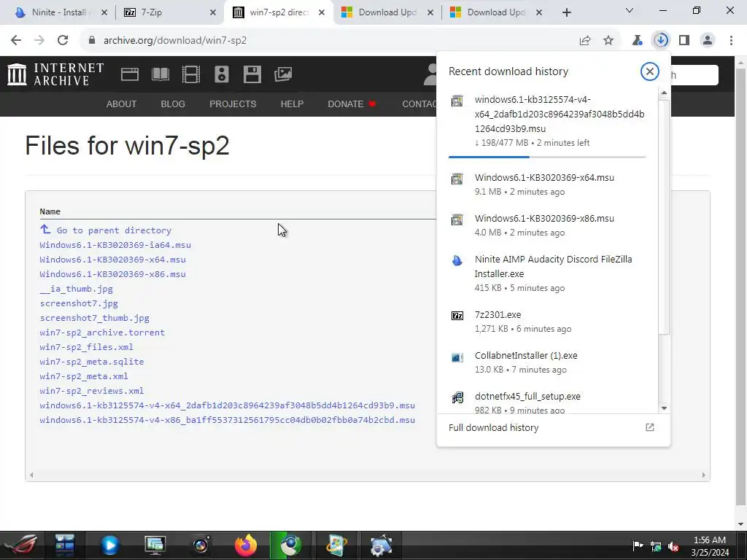Open the Web archive icon in navbar

click(x=130, y=74)
